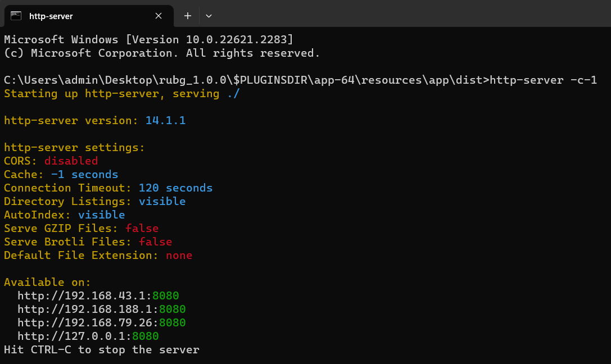Viewport: 611px width, 364px height.
Task: Click the version number 14.1.1
Action: 165,120
